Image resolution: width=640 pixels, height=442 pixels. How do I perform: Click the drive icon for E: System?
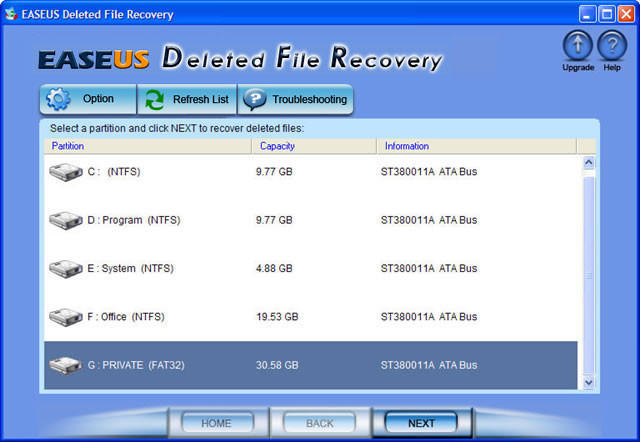(66, 269)
